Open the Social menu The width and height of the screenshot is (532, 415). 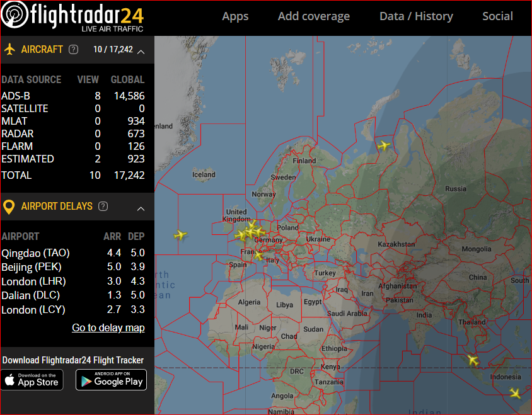point(497,16)
